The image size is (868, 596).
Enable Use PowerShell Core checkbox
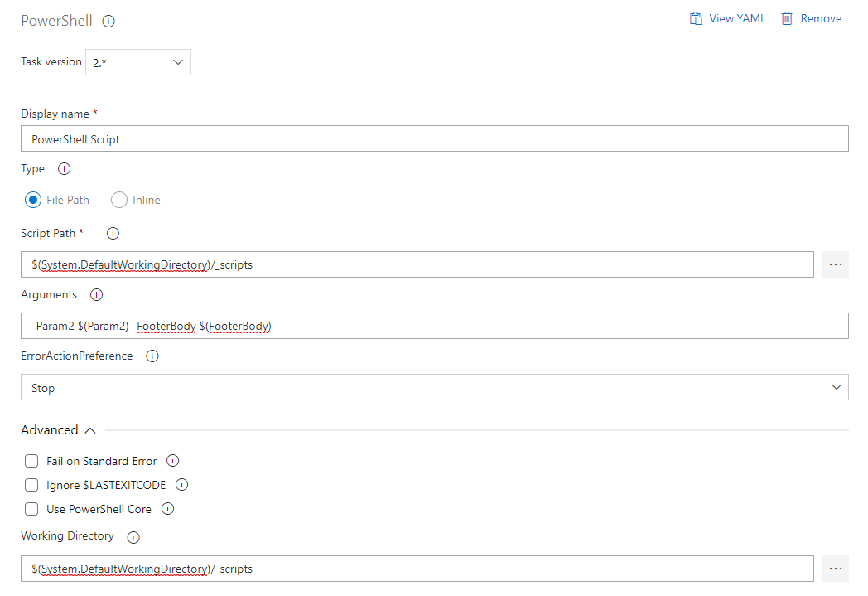point(31,509)
